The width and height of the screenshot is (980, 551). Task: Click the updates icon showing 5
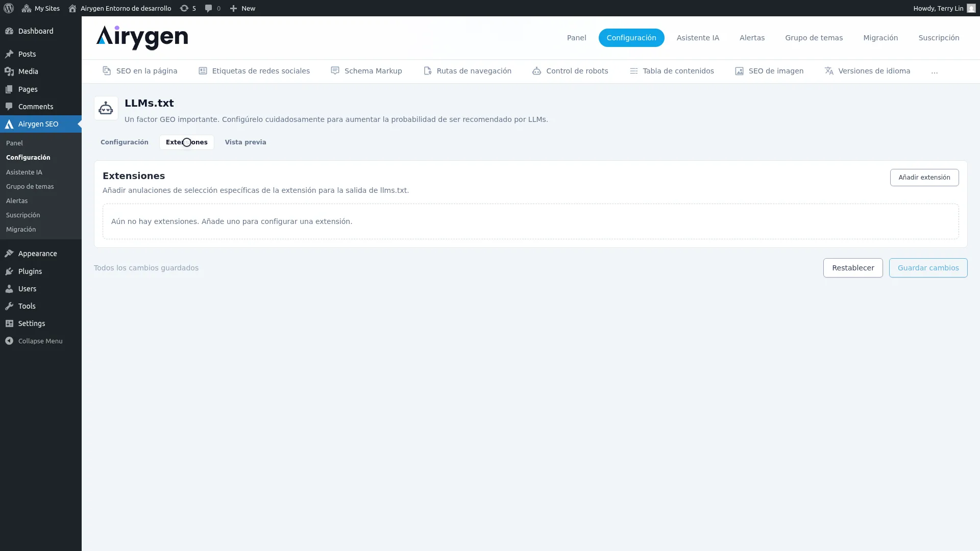188,8
